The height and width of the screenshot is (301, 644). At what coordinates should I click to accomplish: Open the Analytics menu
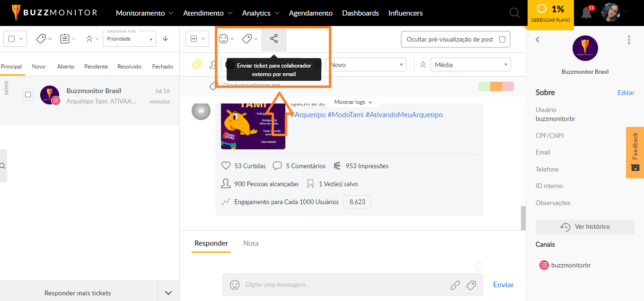(260, 13)
